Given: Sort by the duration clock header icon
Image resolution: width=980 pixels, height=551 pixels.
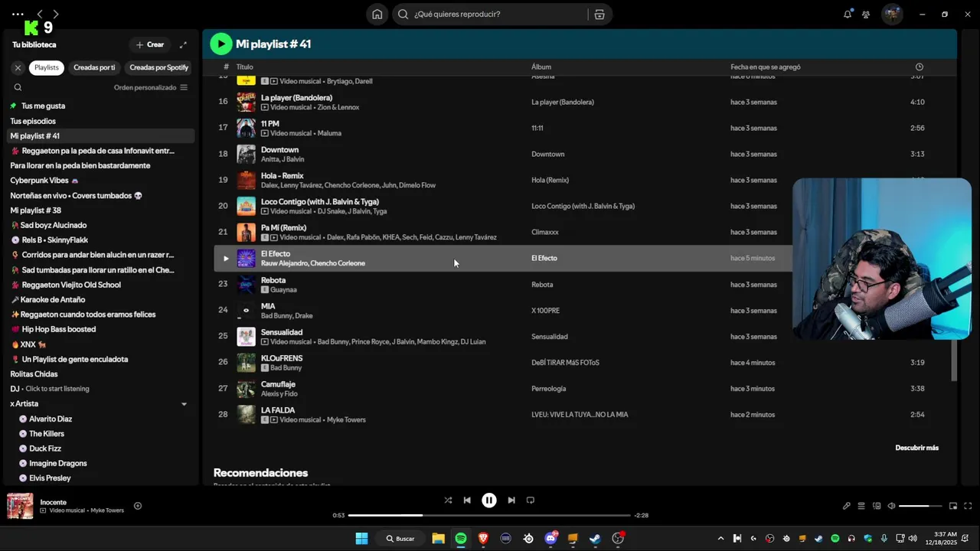Looking at the screenshot, I should (x=920, y=67).
